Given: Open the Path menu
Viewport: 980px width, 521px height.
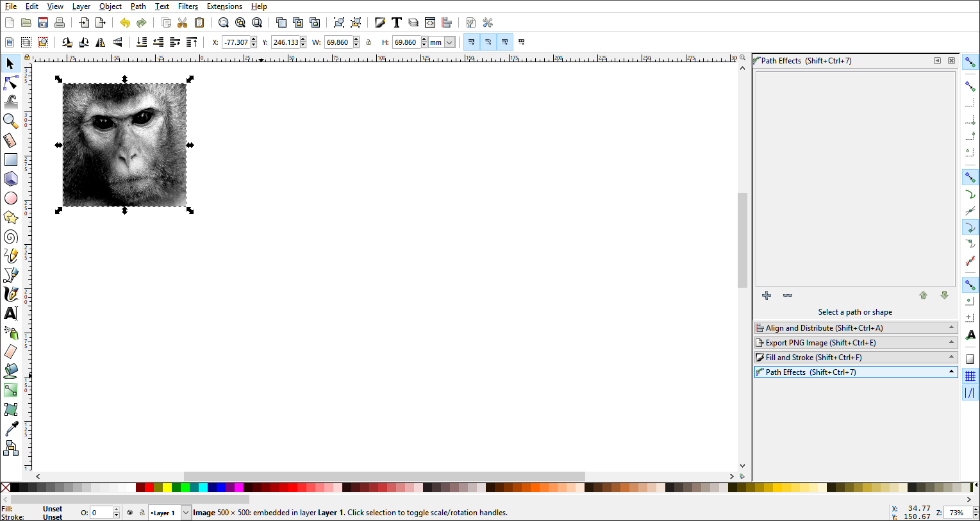Looking at the screenshot, I should tap(138, 6).
